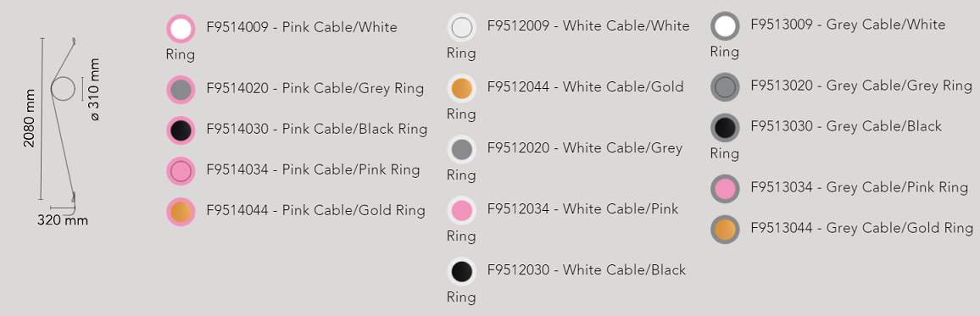Click the F9512044 White Cable/Gold label
The width and height of the screenshot is (980, 316).
pos(585,86)
